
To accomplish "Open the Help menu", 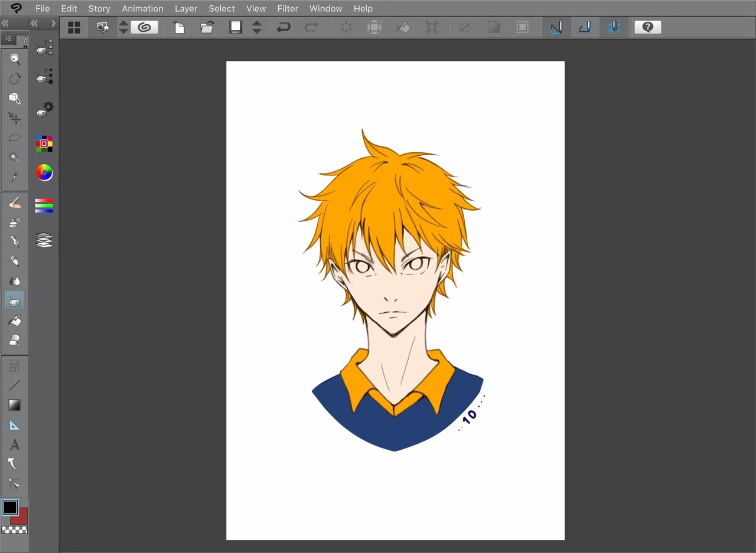I will [363, 8].
